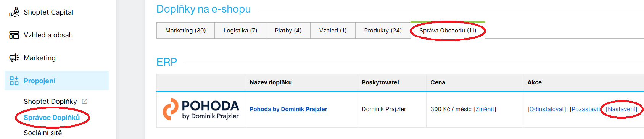Screen dimensions: 644x139
Task: Open the Marketing (30) tab
Action: pyautogui.click(x=185, y=31)
